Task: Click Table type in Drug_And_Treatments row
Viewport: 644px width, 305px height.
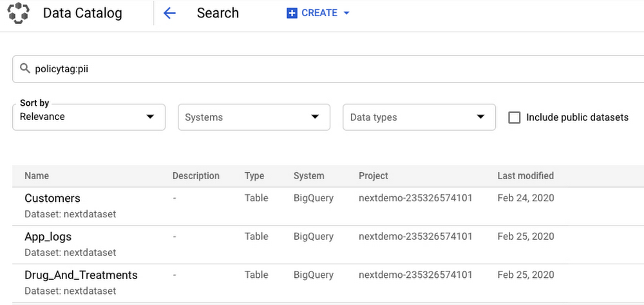Action: pos(256,275)
